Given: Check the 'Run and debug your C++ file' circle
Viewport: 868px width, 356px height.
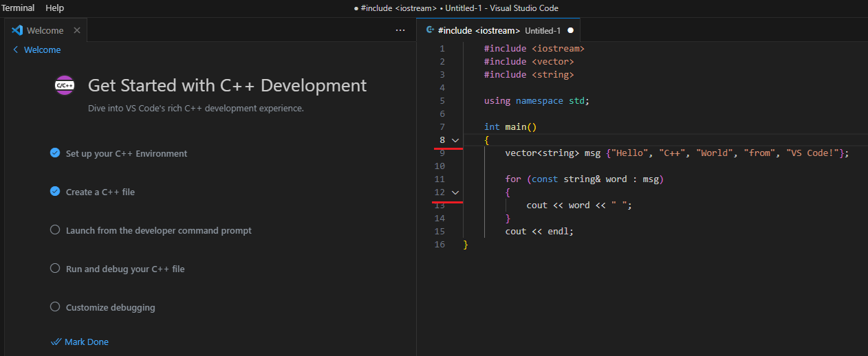Looking at the screenshot, I should tap(55, 269).
